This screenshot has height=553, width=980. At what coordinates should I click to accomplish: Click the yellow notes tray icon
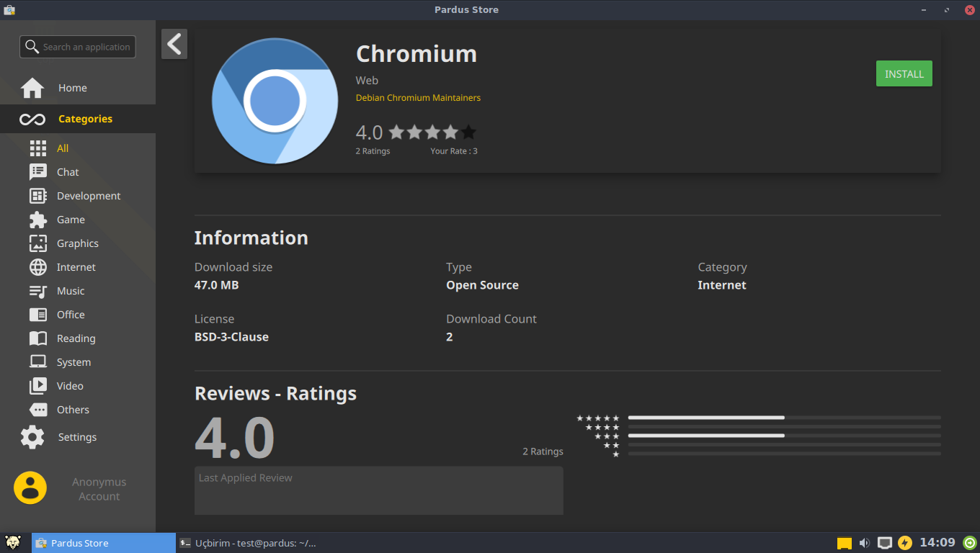point(845,544)
